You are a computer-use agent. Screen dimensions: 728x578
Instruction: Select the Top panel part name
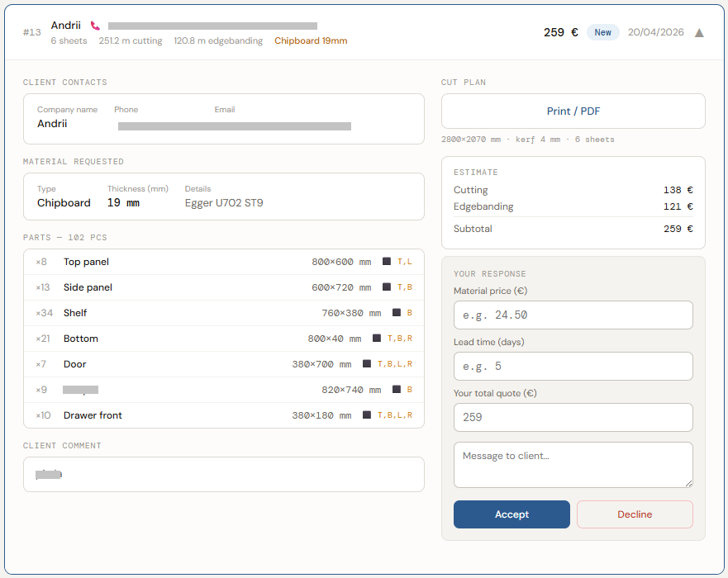coord(87,262)
